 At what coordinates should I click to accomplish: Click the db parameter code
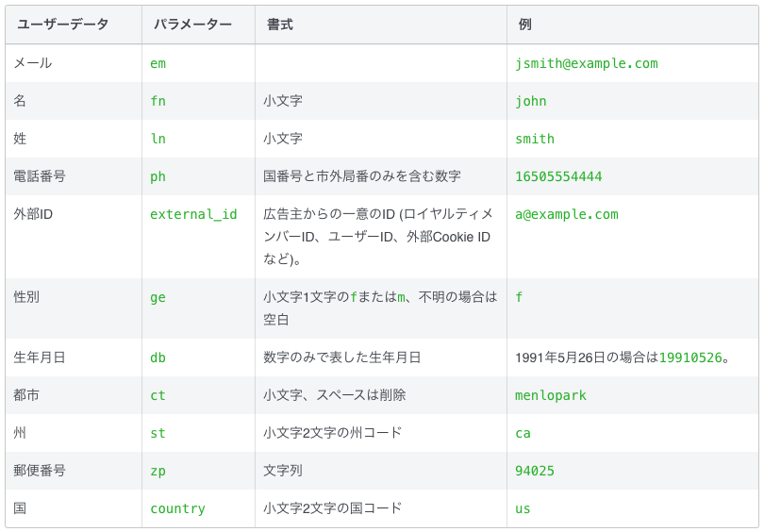tap(158, 357)
